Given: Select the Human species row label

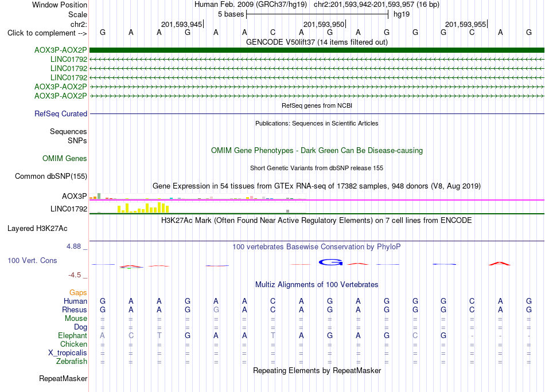Looking at the screenshot, I should (x=75, y=301).
